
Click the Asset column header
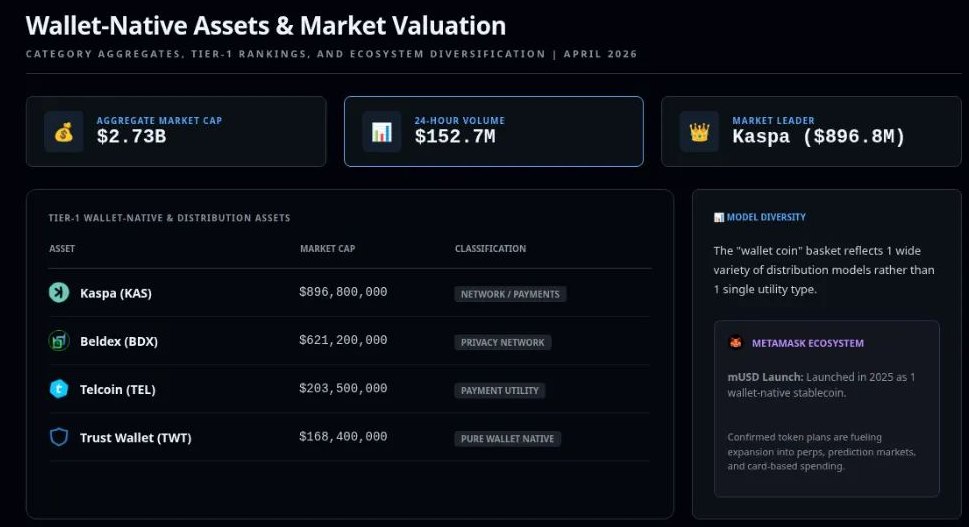click(x=62, y=249)
